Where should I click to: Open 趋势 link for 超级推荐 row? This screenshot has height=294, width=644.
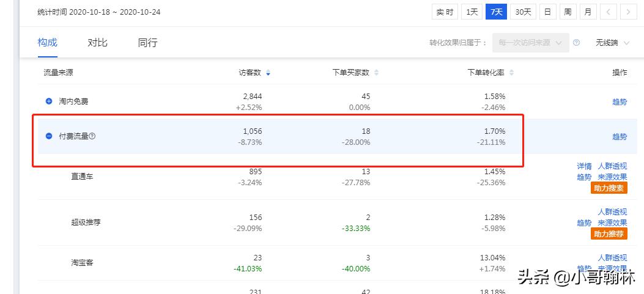click(x=585, y=223)
